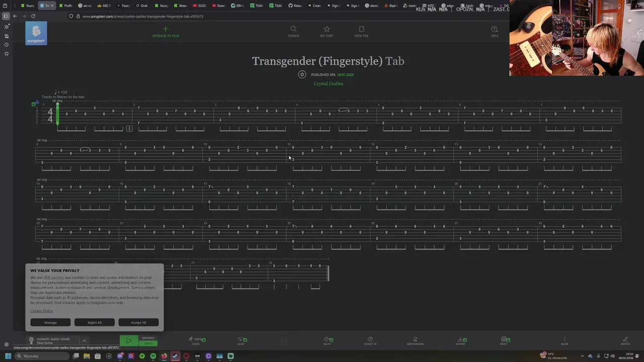Click Accept All cookies
644x362 pixels.
coord(138,322)
